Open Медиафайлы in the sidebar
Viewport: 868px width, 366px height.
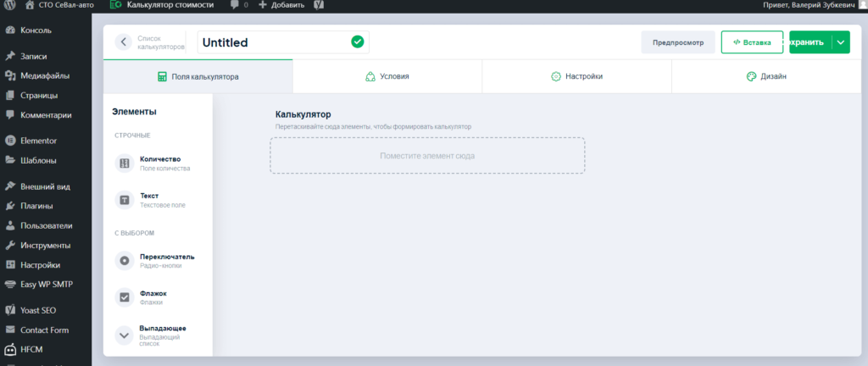point(46,75)
